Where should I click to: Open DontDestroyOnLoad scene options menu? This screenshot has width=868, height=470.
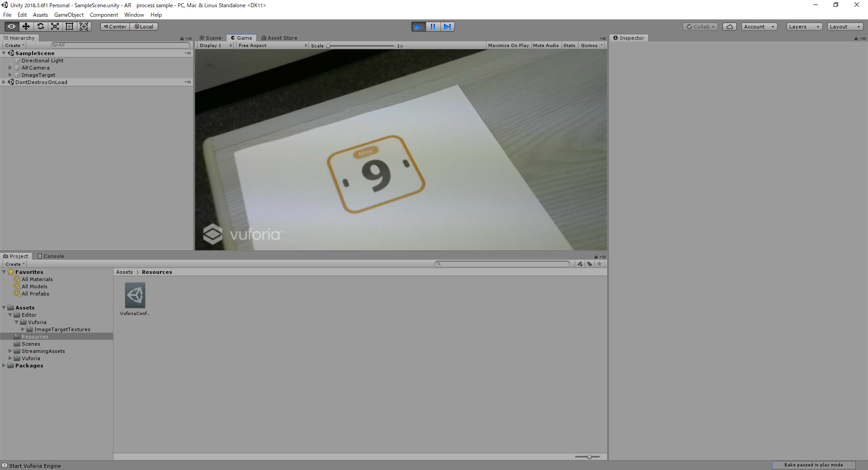pos(188,82)
